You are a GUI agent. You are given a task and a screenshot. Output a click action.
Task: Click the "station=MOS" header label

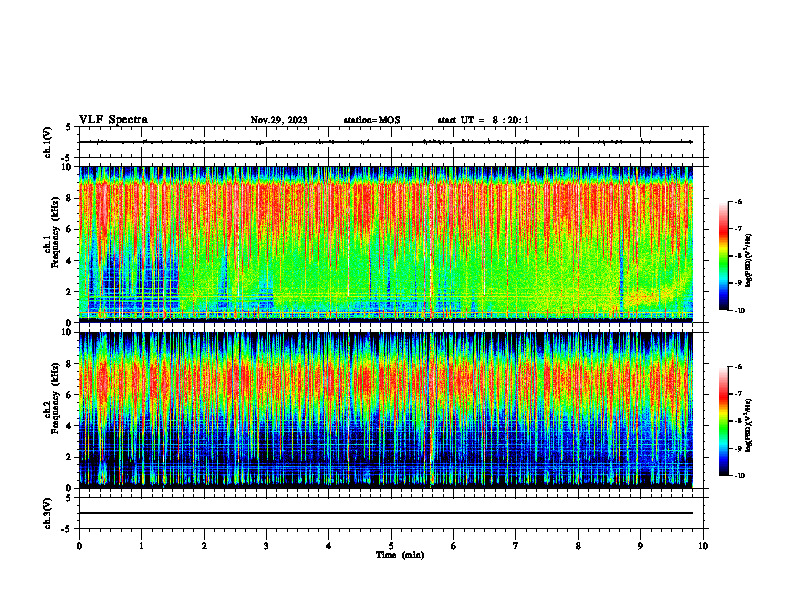(372, 120)
